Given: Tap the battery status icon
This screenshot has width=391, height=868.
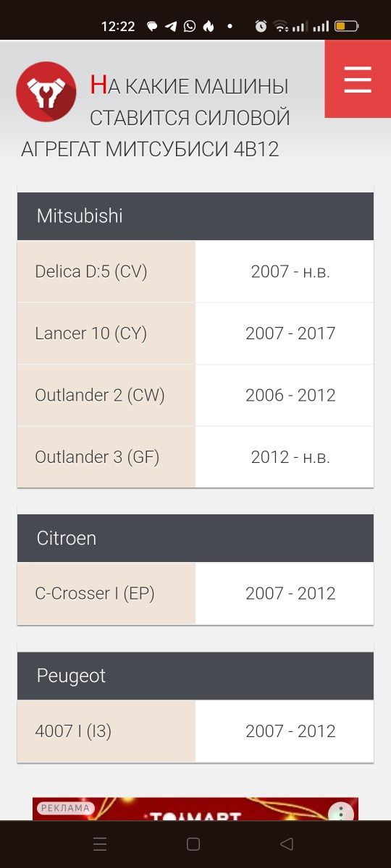Looking at the screenshot, I should tap(346, 26).
